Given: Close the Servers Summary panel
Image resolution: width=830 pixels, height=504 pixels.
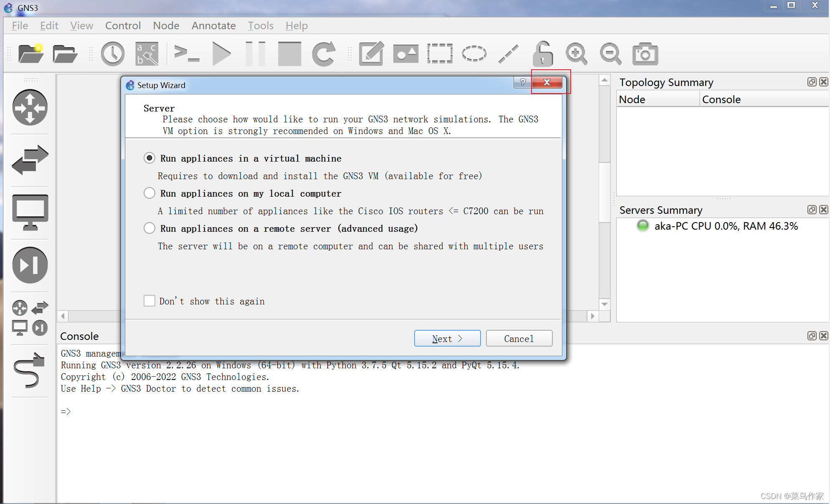Looking at the screenshot, I should (x=823, y=210).
